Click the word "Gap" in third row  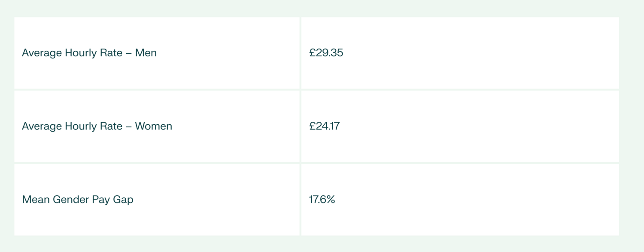(x=123, y=200)
